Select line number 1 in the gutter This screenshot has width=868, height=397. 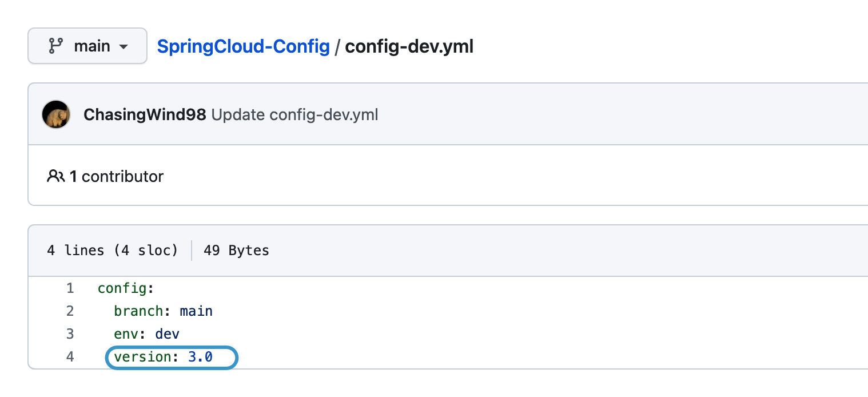[70, 288]
